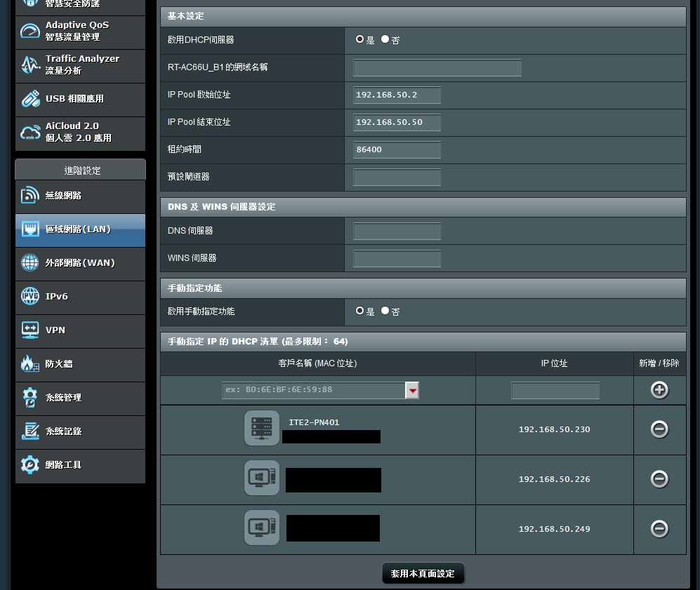Click the AiCloud 2.0 cloud icon
This screenshot has height=590, width=700.
pyautogui.click(x=30, y=133)
